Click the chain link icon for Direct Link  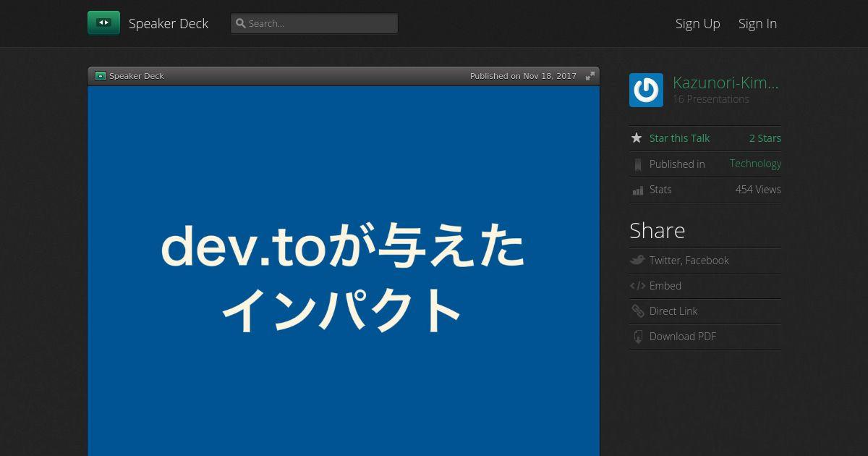[x=637, y=311]
